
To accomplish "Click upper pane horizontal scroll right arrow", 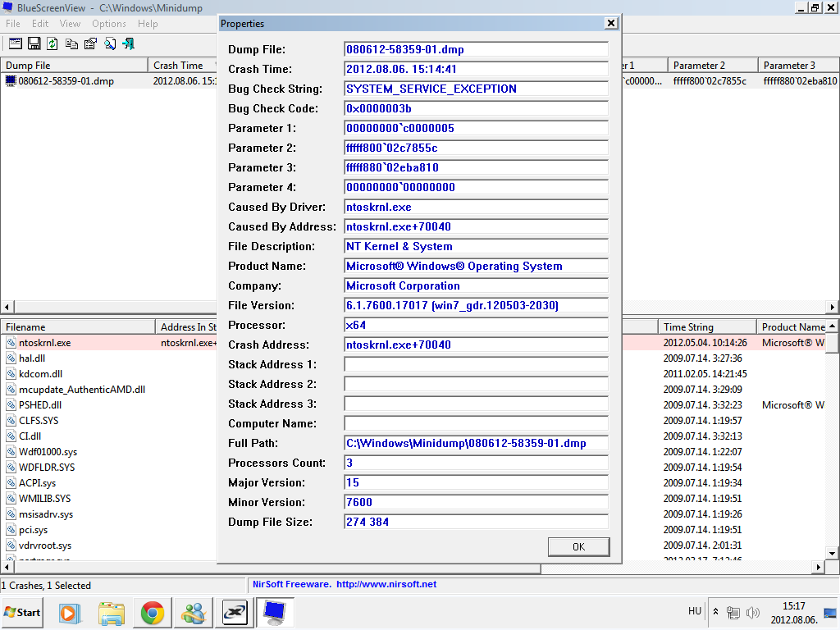I will [x=832, y=307].
